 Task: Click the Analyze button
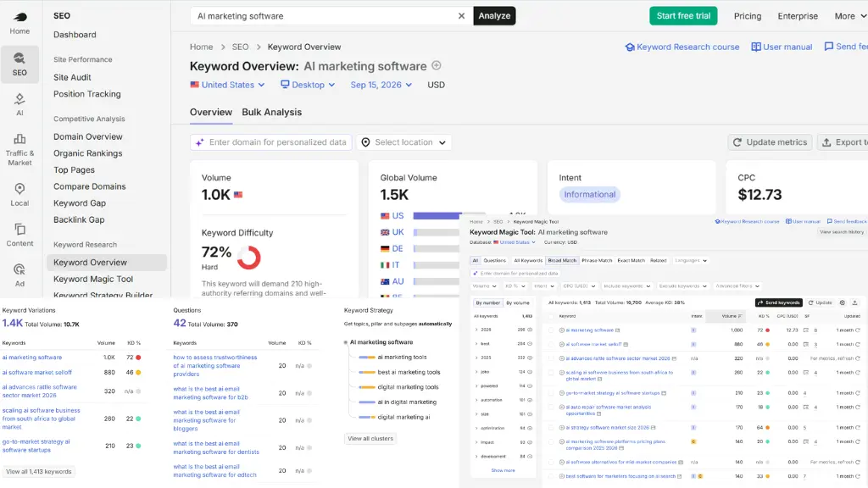pos(494,16)
